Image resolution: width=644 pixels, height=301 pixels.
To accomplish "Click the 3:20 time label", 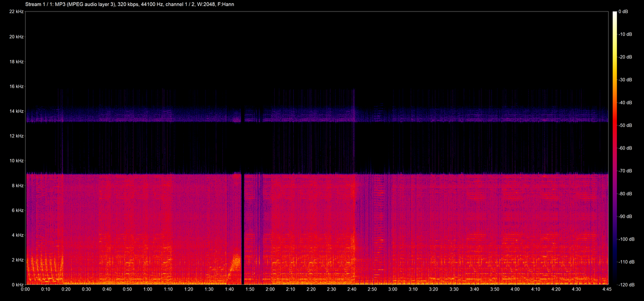I will tap(434, 290).
